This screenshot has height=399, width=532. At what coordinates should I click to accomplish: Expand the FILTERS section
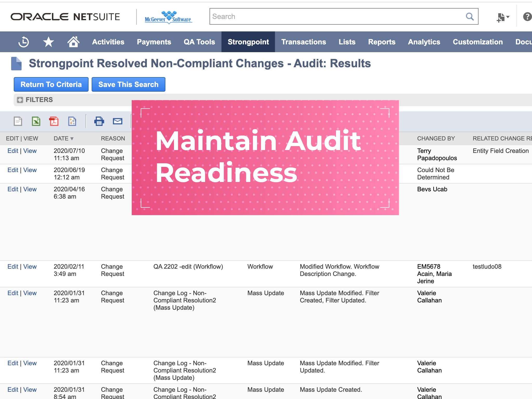click(x=20, y=100)
